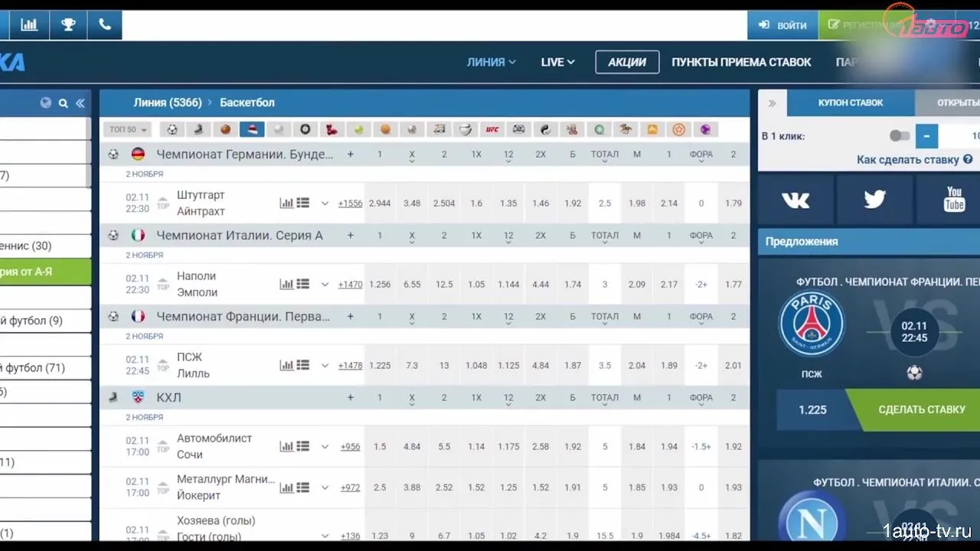Open the "Как сделать ставку" help link
Viewport: 980px width, 551px height.
(x=915, y=160)
